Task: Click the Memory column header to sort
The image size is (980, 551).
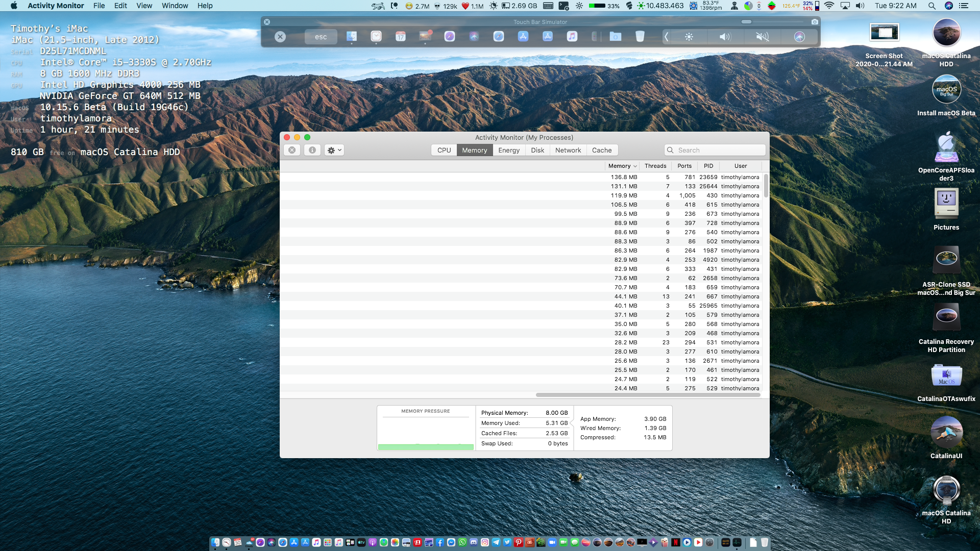Action: click(x=619, y=165)
